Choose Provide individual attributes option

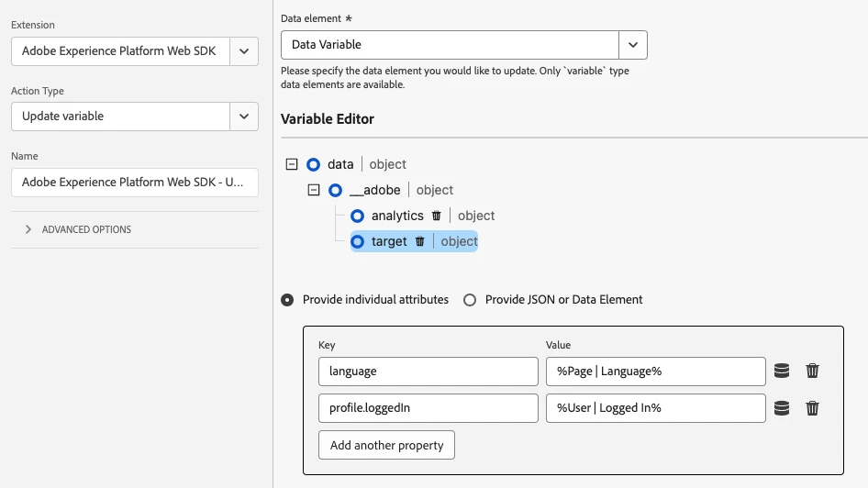[287, 300]
